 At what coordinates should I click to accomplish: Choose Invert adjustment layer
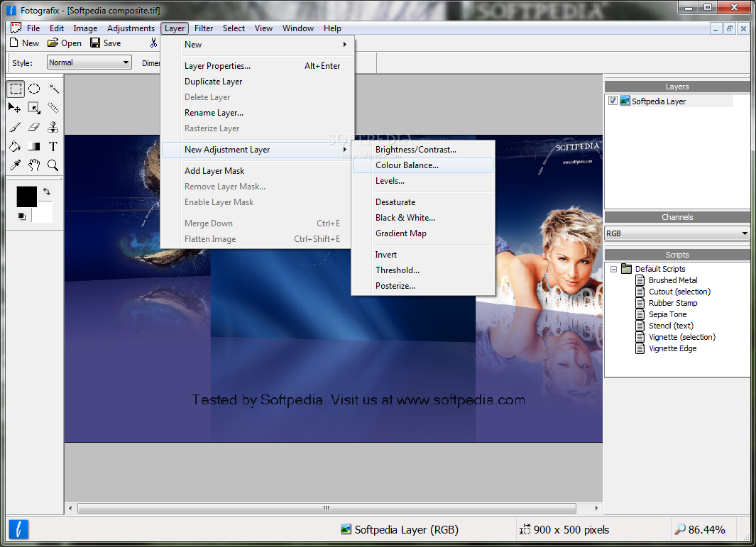(423, 255)
